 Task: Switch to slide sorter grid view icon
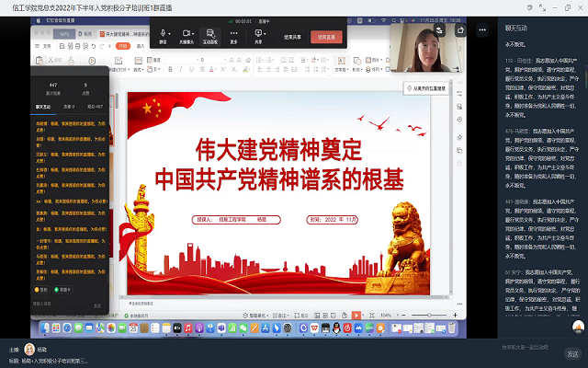tap(325, 316)
